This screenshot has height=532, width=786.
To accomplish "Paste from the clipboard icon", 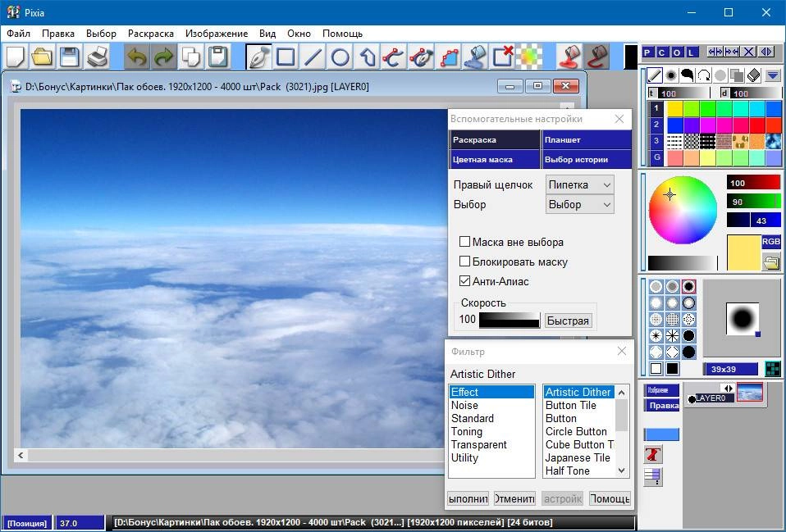I will click(x=217, y=57).
